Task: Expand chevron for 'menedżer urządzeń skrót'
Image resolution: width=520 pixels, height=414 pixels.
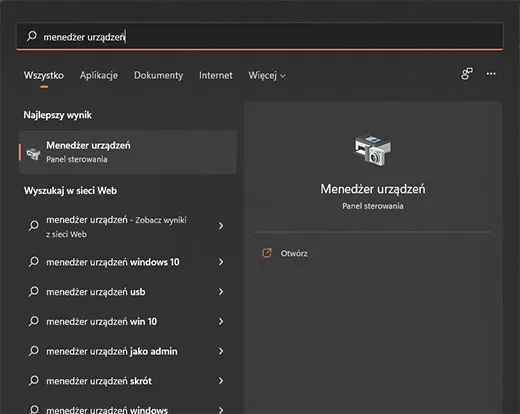Action: [221, 381]
